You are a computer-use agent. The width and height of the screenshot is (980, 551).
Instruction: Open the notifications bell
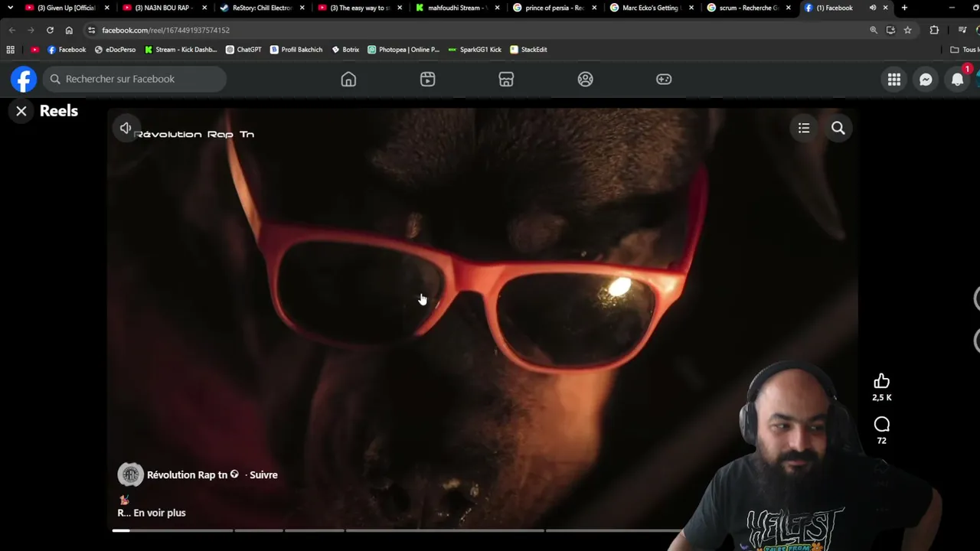(x=957, y=80)
